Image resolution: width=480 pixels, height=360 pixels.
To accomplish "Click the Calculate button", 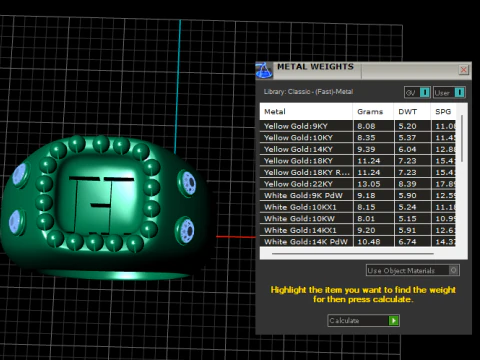I will [363, 320].
